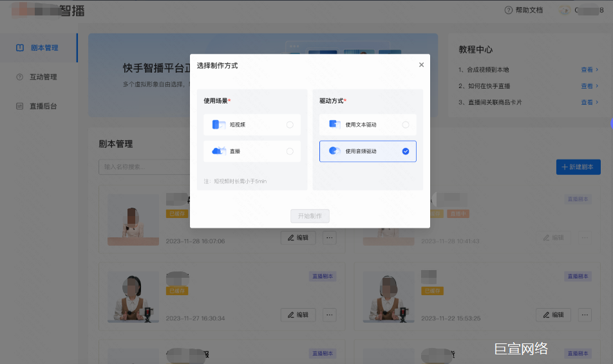Viewport: 613px width, 364px height.
Task: Edit the script dated 2023-11-28 10:41:43
Action: (x=553, y=237)
